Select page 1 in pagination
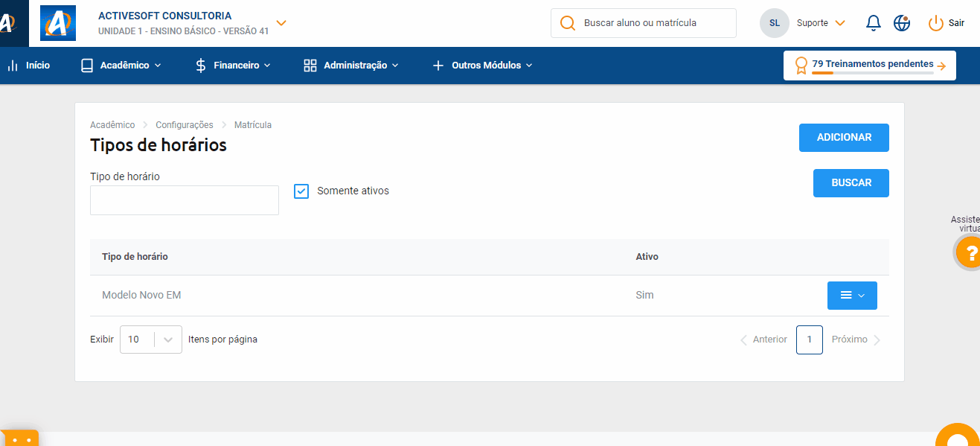 [x=810, y=340]
